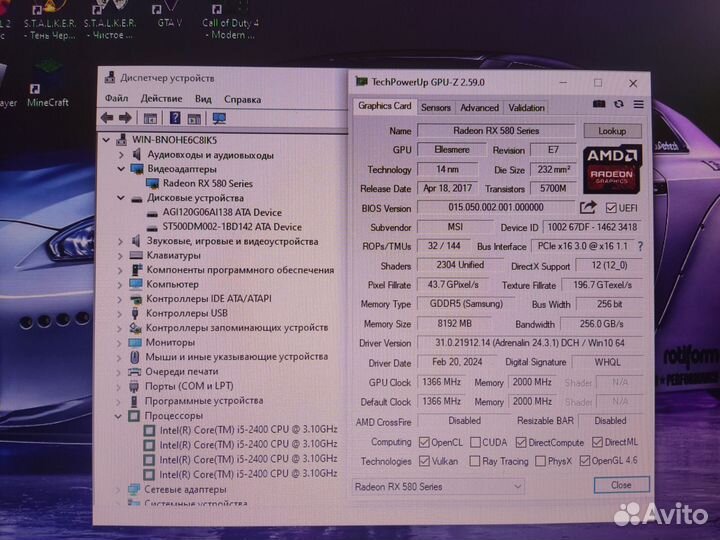Collapse the Процессоры category
Screen dimensions: 720x540
[118, 416]
